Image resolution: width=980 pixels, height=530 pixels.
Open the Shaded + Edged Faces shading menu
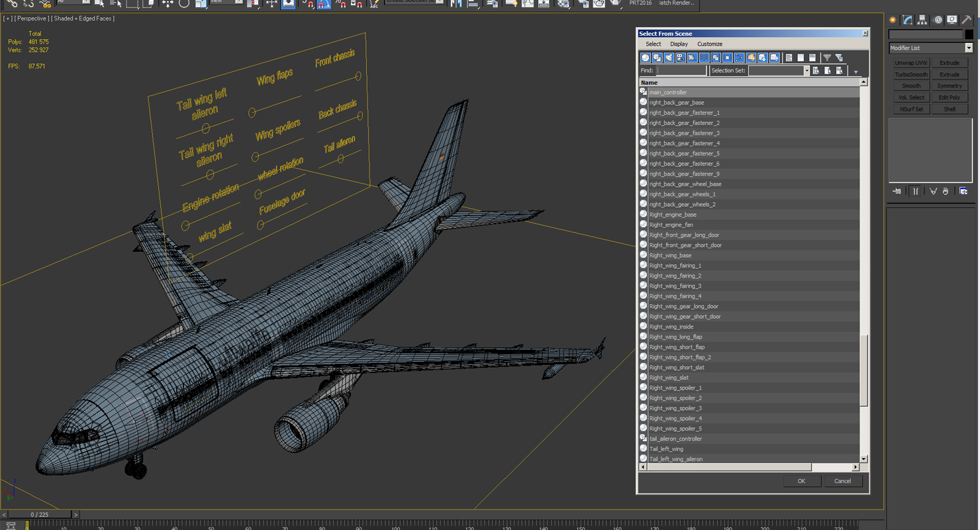[83, 19]
